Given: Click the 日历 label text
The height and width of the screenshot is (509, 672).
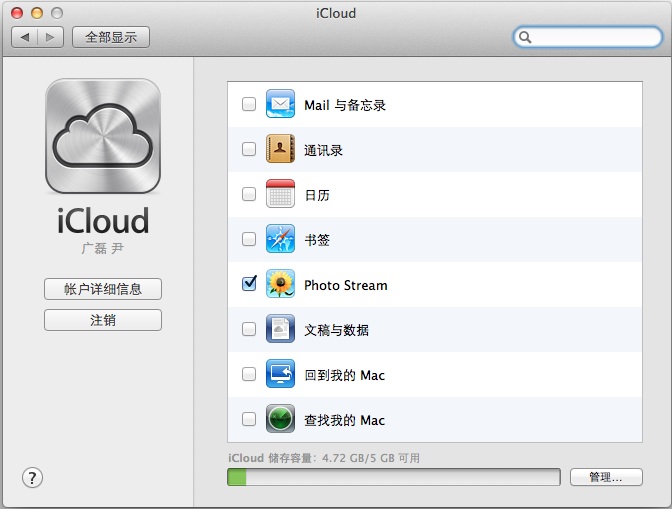Looking at the screenshot, I should [x=317, y=195].
